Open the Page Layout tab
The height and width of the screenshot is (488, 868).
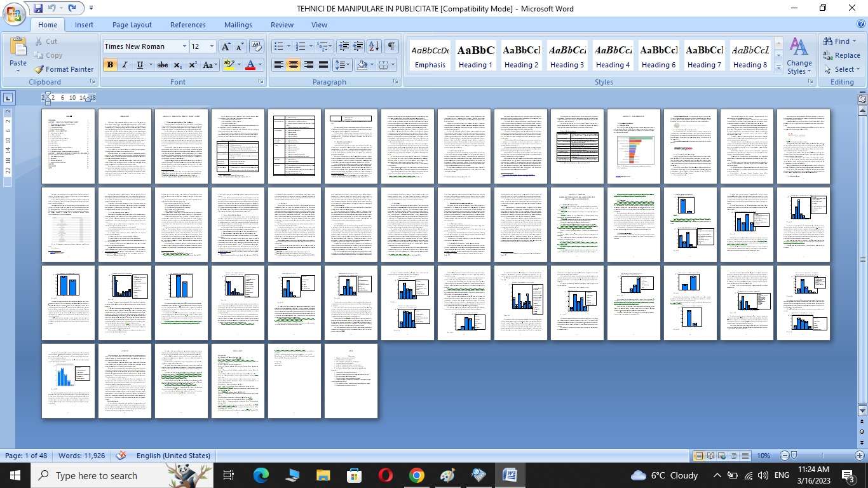point(132,25)
